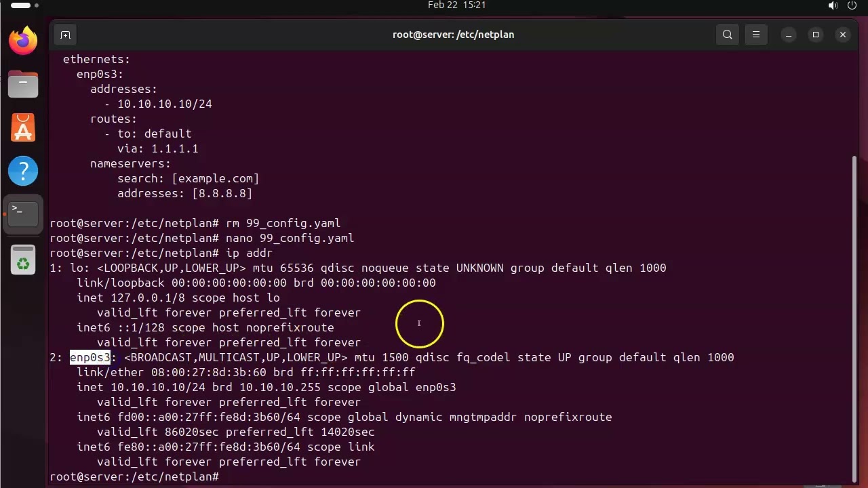The height and width of the screenshot is (488, 868).
Task: Click the 'ethernets:' line at top
Action: [96, 59]
